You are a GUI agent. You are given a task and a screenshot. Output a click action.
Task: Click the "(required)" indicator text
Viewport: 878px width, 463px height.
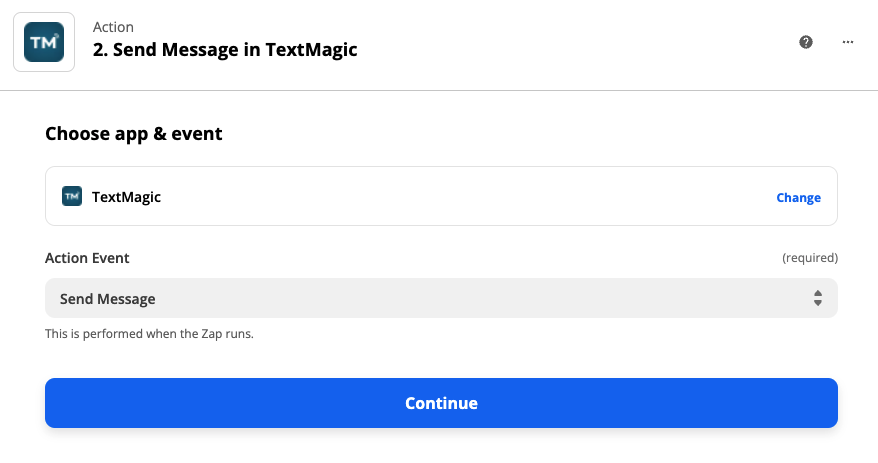pos(809,258)
